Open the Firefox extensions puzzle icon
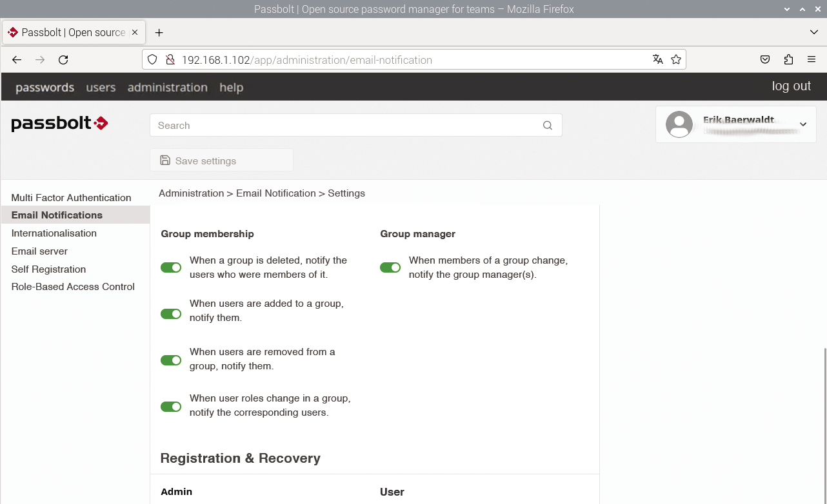The height and width of the screenshot is (504, 827). coord(788,60)
